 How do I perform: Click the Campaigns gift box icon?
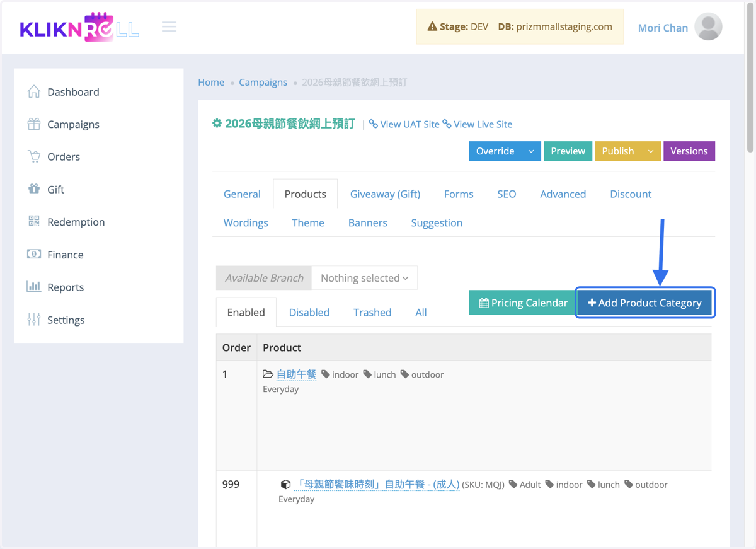pos(34,124)
